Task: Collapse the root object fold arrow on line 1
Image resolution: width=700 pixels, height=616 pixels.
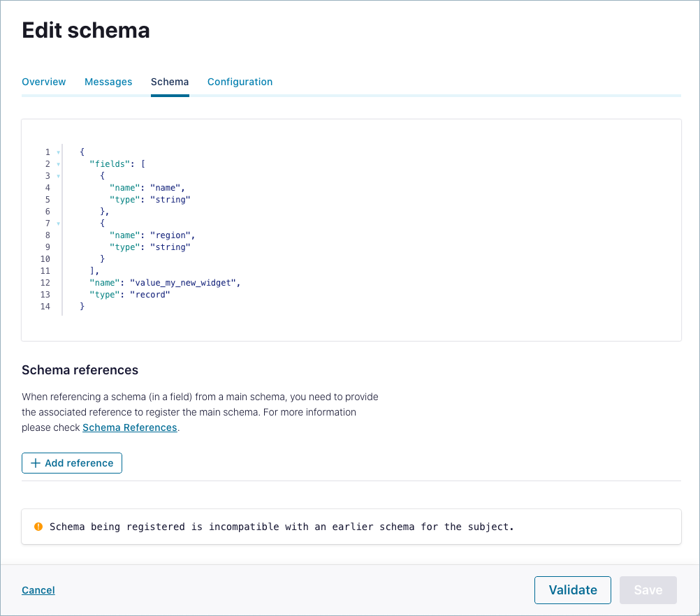Action: (58, 152)
